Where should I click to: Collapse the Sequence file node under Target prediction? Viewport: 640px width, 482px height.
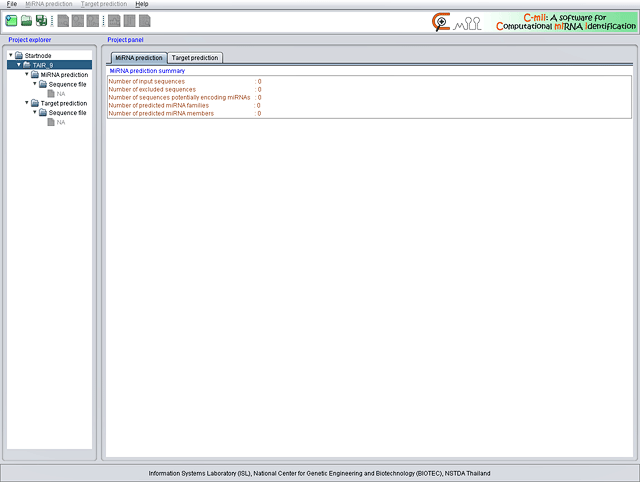click(x=35, y=113)
